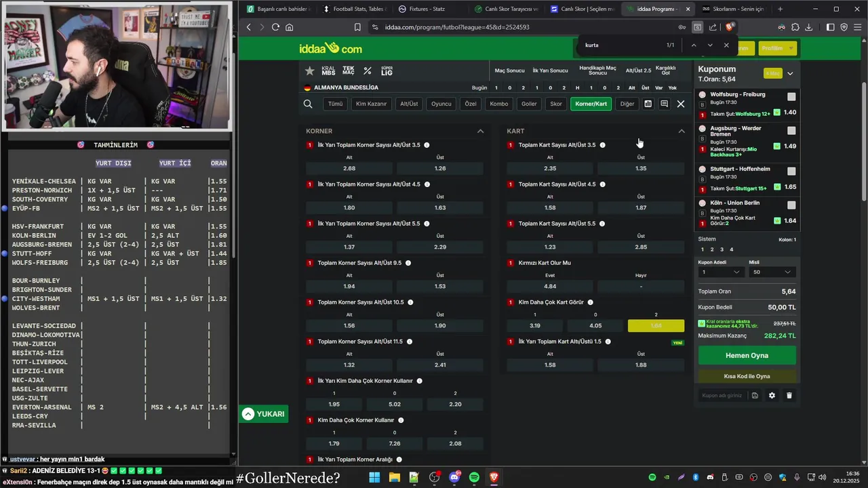Delete coupon with the trash icon
The width and height of the screenshot is (868, 488).
pos(789,395)
